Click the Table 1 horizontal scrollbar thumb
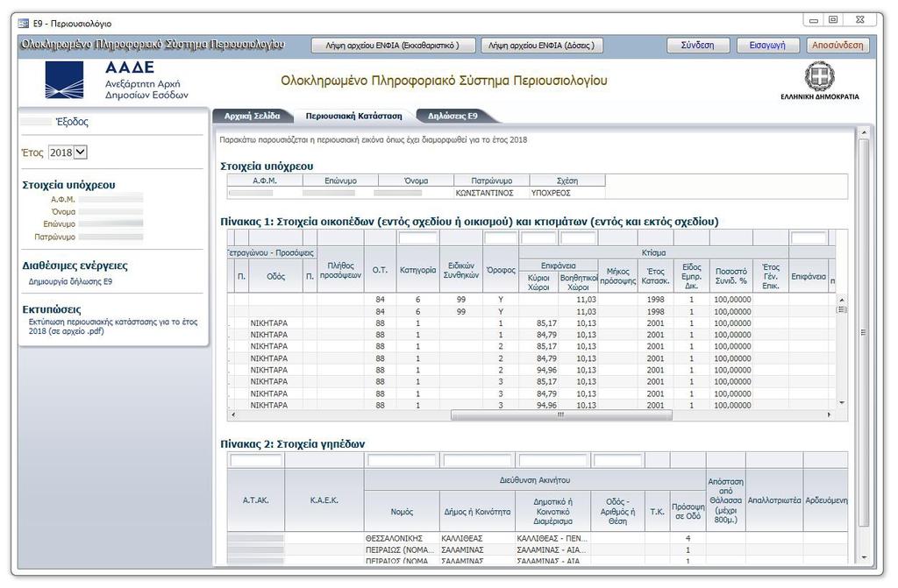This screenshot has height=588, width=898. (x=561, y=414)
